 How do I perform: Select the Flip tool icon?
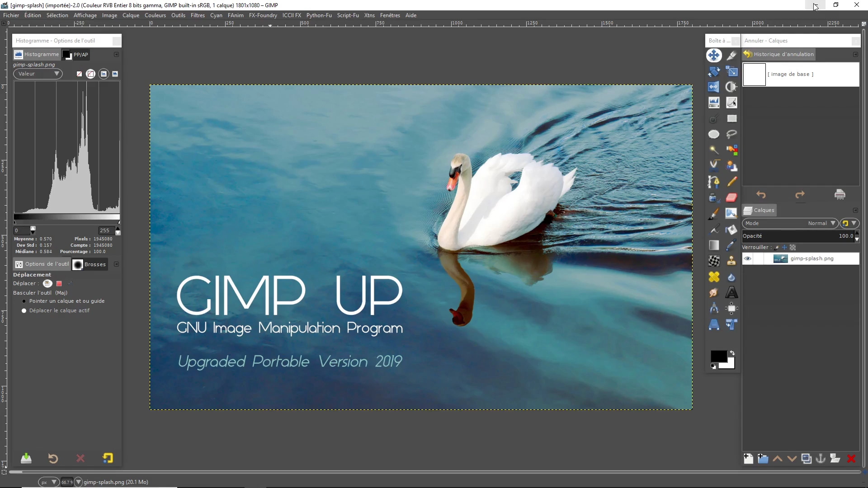pyautogui.click(x=714, y=87)
